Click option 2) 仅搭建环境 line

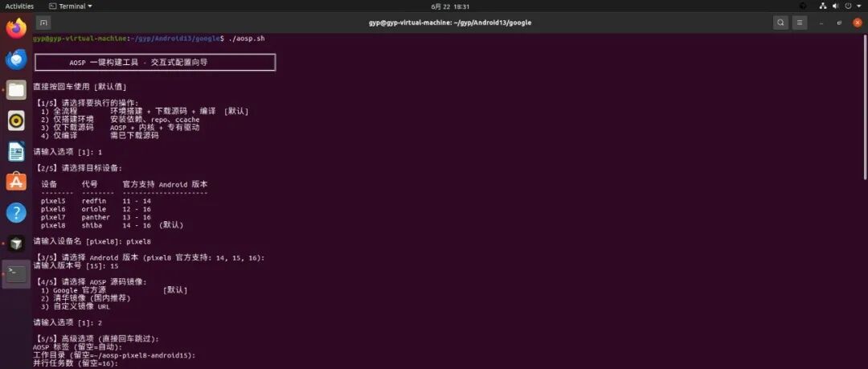click(120, 120)
